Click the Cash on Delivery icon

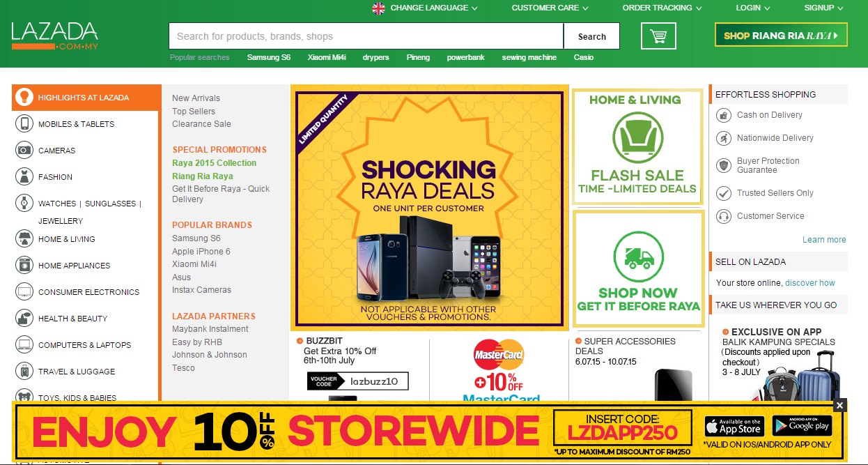(x=724, y=115)
